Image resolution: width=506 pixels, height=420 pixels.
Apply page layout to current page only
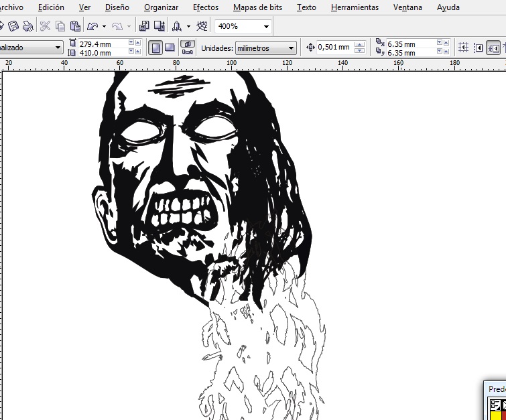point(188,52)
